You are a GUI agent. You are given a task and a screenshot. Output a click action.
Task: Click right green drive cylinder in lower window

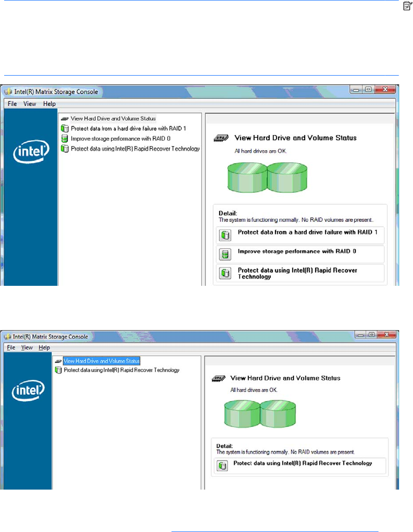(278, 414)
